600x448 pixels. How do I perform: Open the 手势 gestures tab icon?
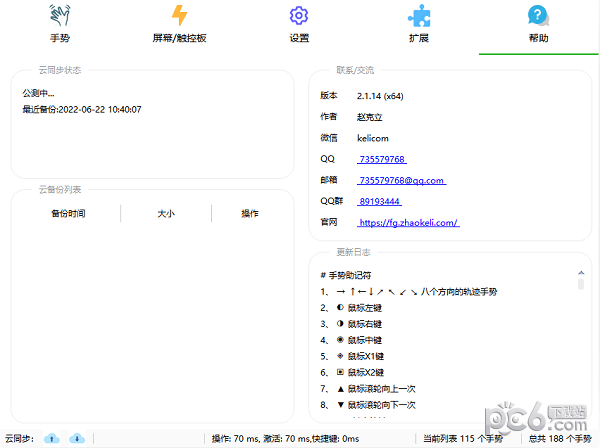pyautogui.click(x=60, y=16)
